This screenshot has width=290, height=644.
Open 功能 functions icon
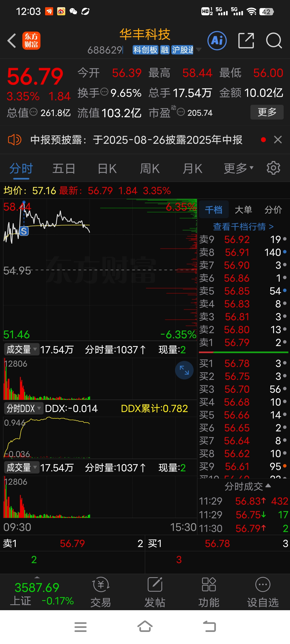point(209,592)
